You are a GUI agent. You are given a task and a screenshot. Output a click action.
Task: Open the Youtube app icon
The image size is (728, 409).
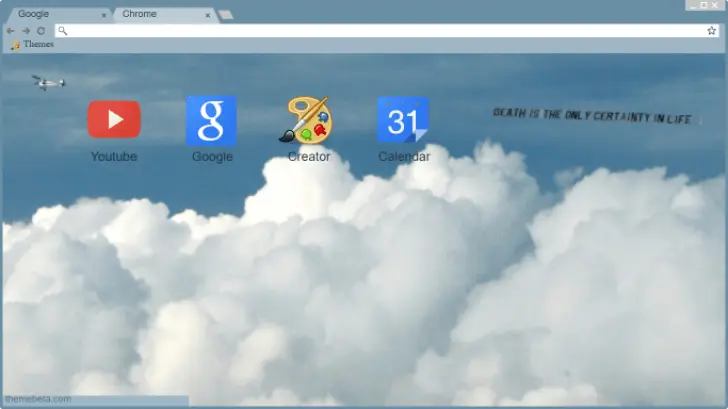(x=114, y=119)
